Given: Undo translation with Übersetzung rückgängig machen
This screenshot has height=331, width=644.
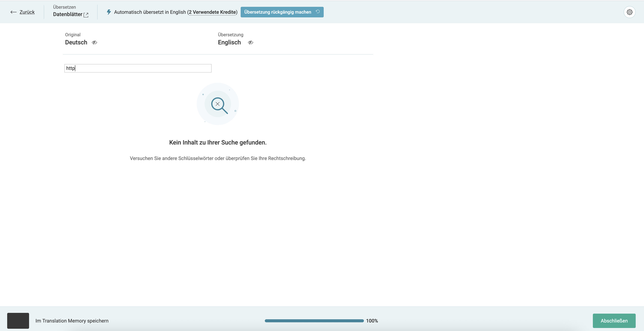Looking at the screenshot, I should pos(282,12).
